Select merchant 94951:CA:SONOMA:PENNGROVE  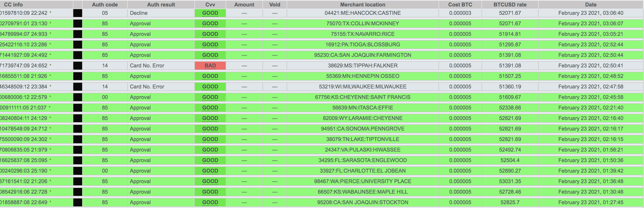click(x=362, y=129)
